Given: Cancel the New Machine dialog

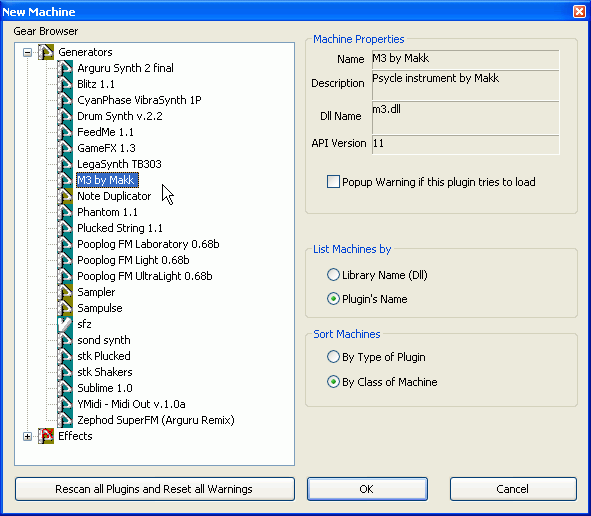Looking at the screenshot, I should tap(513, 489).
